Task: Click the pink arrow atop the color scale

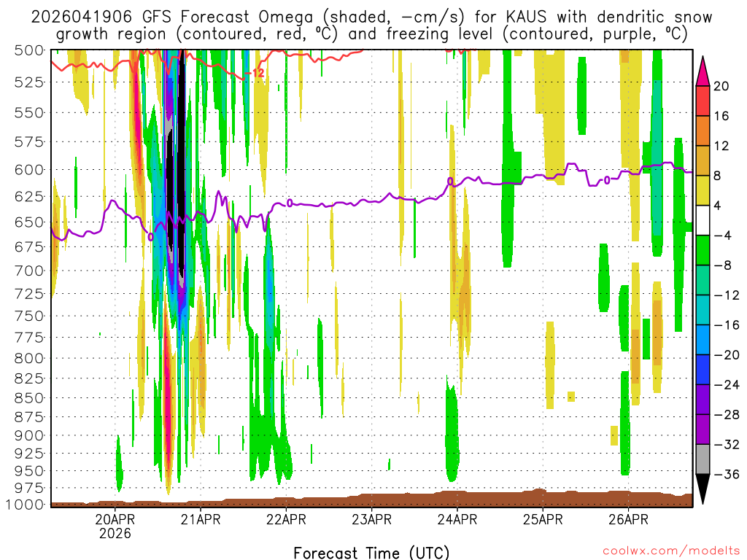Action: pyautogui.click(x=703, y=70)
